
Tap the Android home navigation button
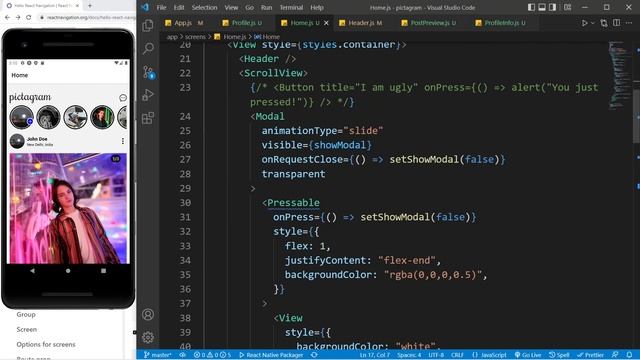(x=68, y=271)
